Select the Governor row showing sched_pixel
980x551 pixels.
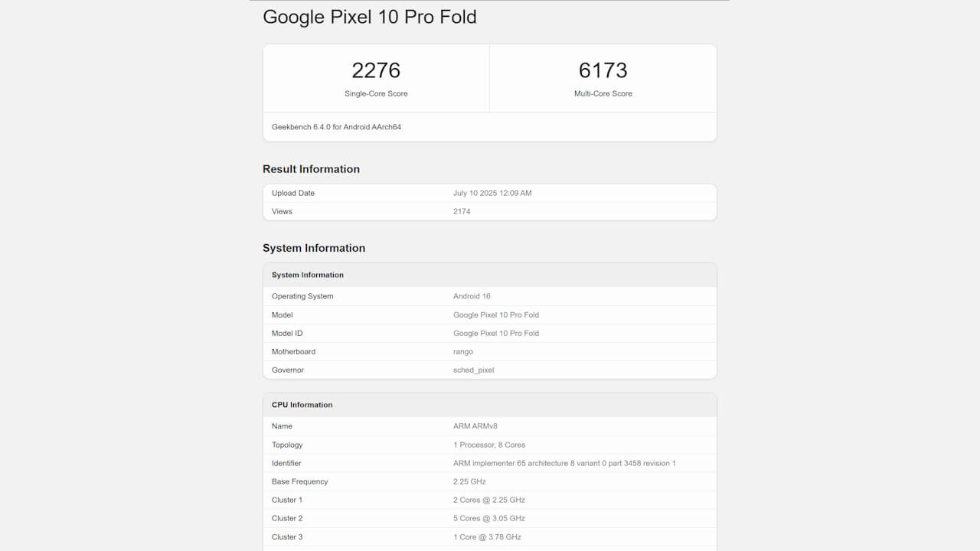click(490, 370)
